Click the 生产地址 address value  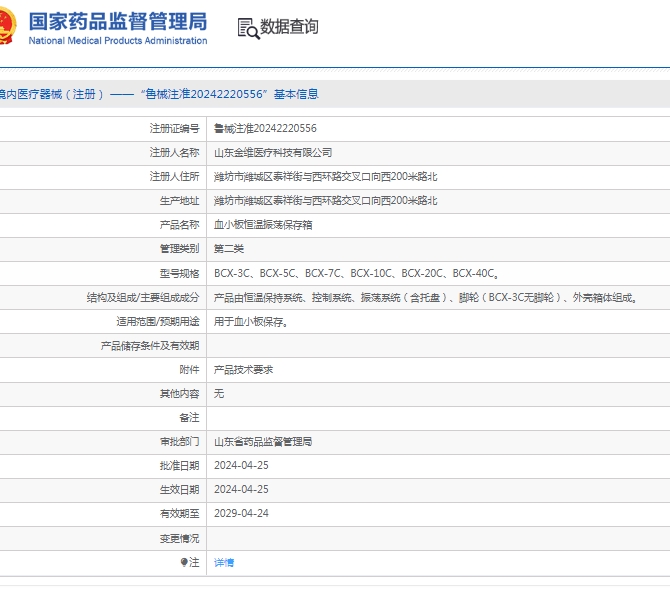(x=325, y=200)
